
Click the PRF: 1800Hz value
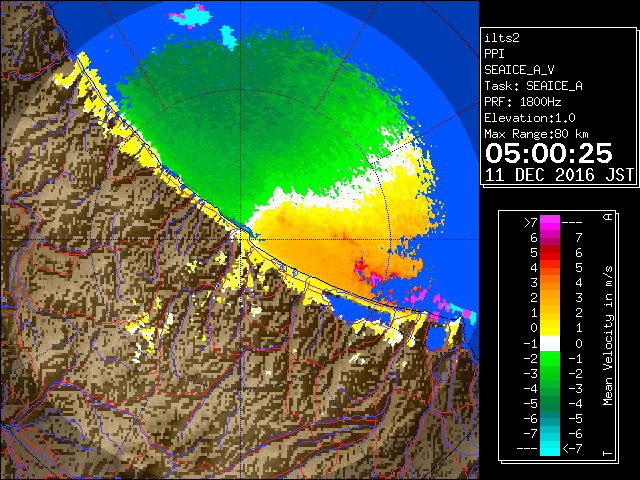pyautogui.click(x=523, y=102)
